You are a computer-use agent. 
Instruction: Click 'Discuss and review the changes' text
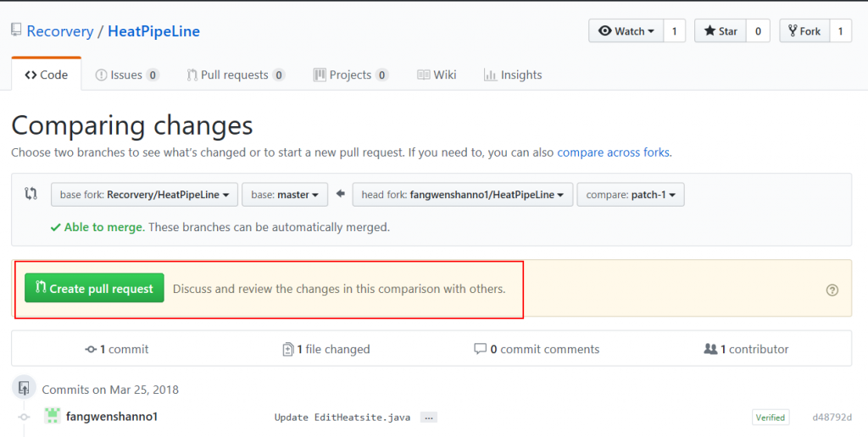[x=339, y=289]
